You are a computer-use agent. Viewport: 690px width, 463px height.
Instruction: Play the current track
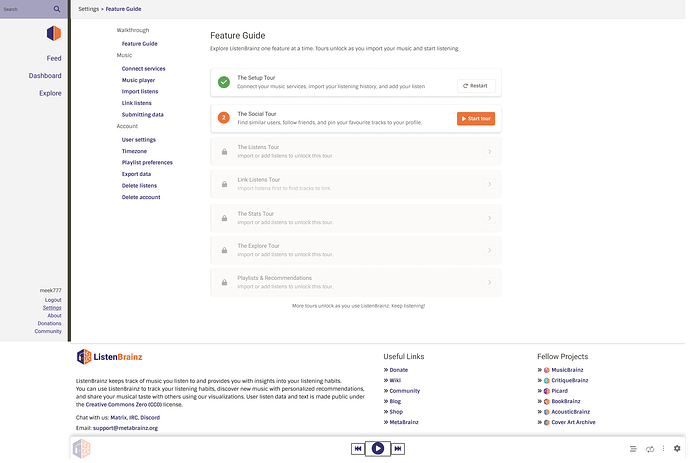pyautogui.click(x=378, y=448)
